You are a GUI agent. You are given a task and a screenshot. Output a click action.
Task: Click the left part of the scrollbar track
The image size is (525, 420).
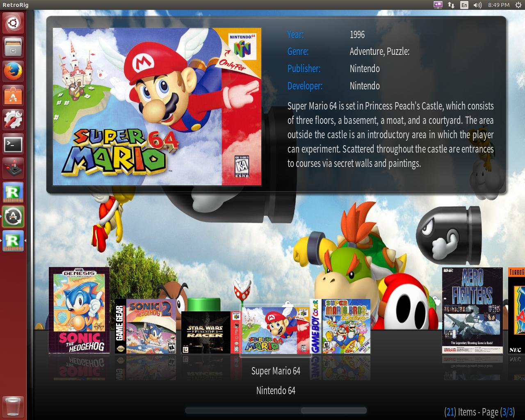coord(243,411)
